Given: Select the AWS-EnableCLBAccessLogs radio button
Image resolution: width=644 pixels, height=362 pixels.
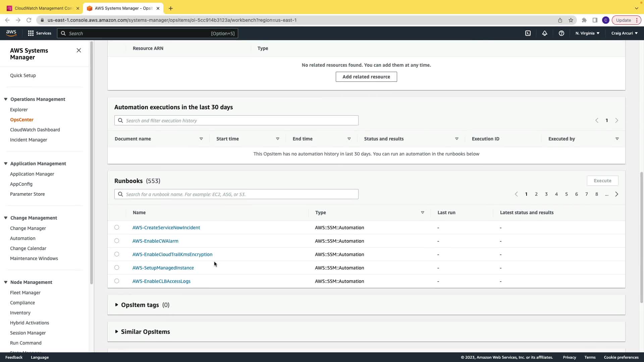Looking at the screenshot, I should click(117, 281).
